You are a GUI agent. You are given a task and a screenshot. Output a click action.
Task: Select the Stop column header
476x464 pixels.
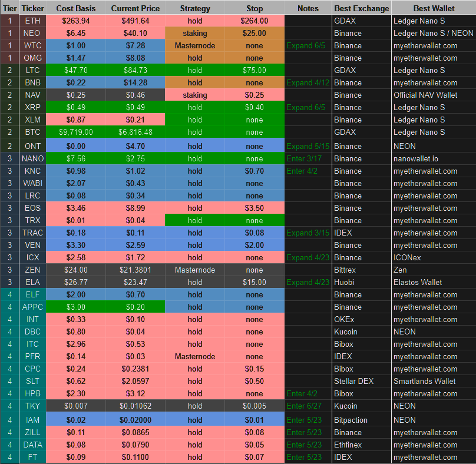coord(254,8)
